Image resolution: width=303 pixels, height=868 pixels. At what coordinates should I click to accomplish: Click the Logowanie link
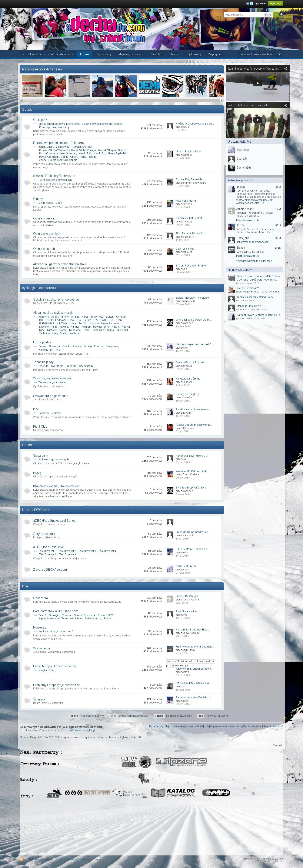(x=260, y=3)
